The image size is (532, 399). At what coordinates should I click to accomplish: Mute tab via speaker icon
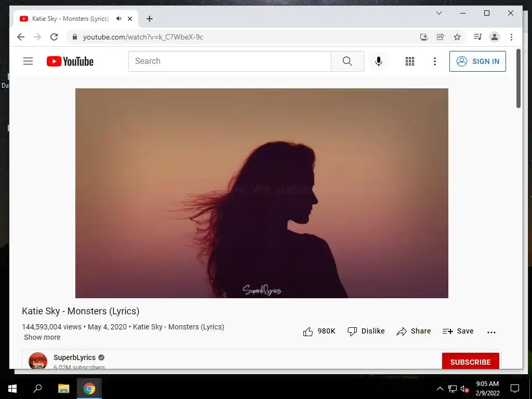tap(119, 19)
